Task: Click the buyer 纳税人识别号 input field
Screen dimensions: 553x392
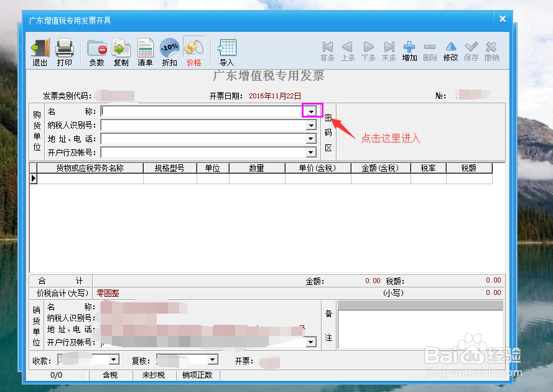Action: pos(203,125)
